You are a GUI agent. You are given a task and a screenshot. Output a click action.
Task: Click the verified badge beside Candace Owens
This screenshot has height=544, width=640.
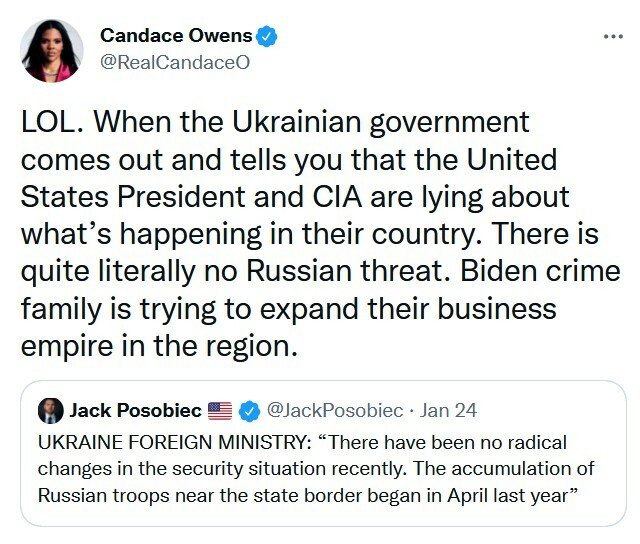coord(266,37)
